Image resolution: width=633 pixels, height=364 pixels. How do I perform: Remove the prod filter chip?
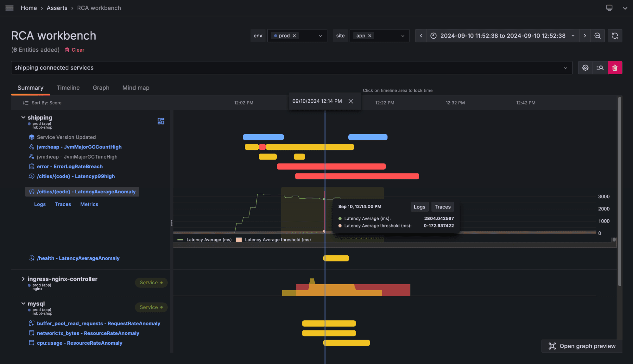click(x=294, y=35)
